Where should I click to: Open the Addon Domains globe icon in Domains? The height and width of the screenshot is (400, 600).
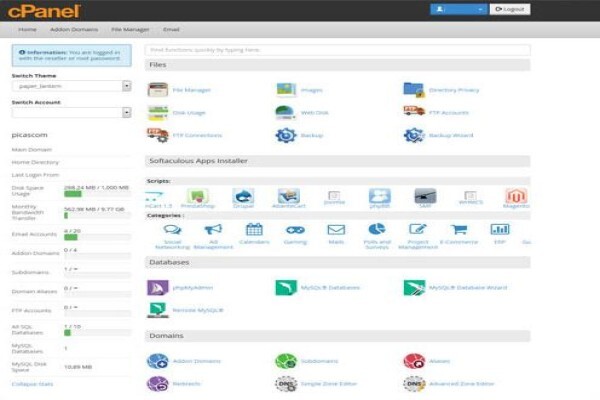(158, 361)
